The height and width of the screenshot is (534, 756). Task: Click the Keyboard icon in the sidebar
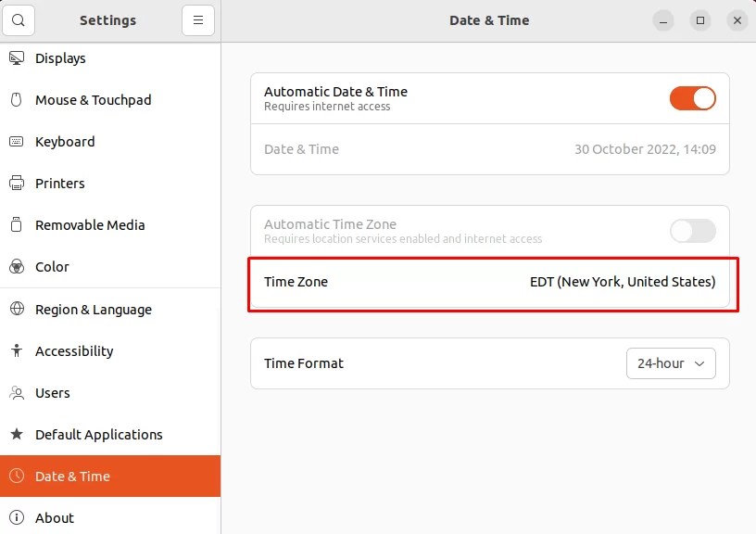[15, 141]
